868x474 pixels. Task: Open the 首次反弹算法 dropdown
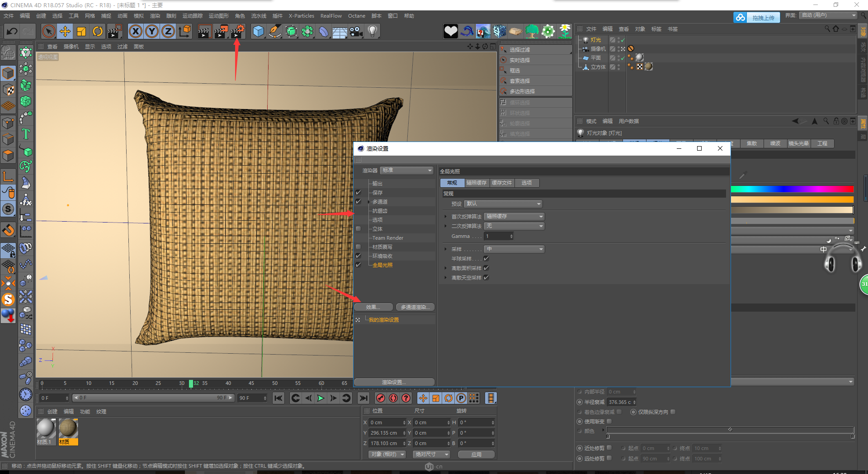coord(514,217)
